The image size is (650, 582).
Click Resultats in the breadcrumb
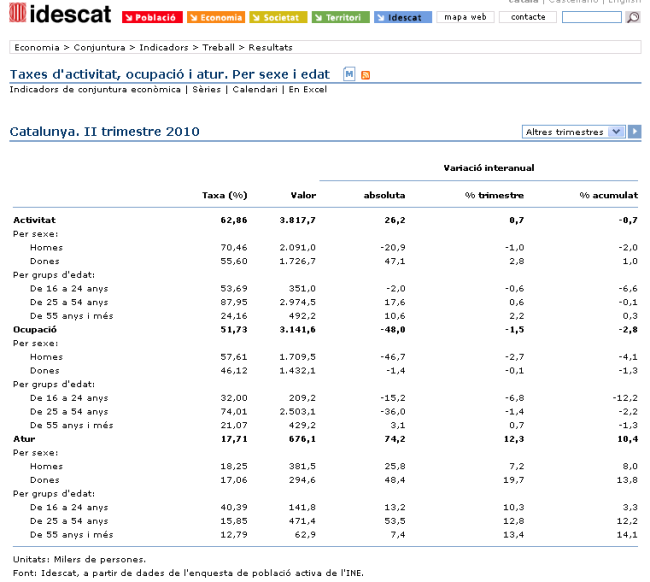tap(270, 47)
